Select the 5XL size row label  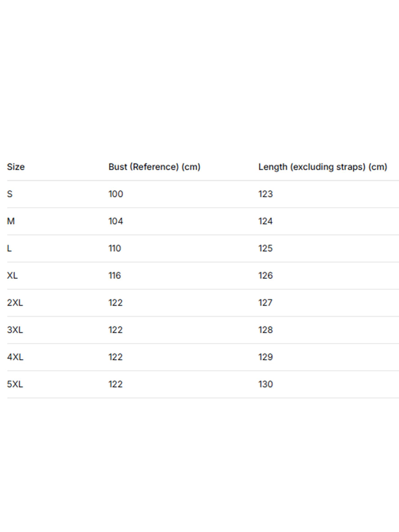point(15,384)
